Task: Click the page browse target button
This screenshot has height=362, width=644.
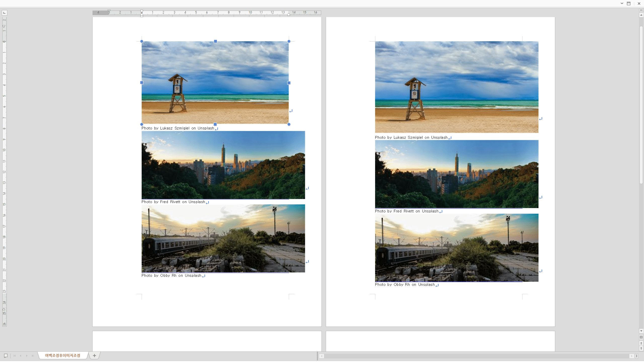Action: (x=641, y=337)
